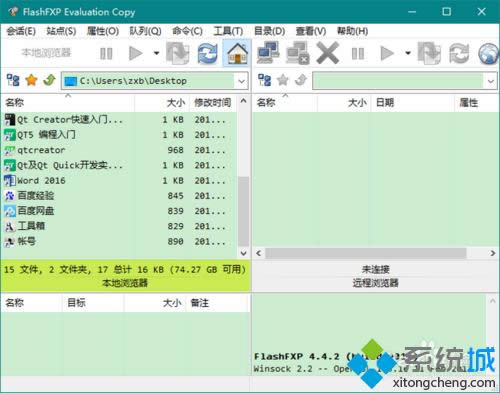
Task: Select the 百度经验 item
Action: pos(120,196)
